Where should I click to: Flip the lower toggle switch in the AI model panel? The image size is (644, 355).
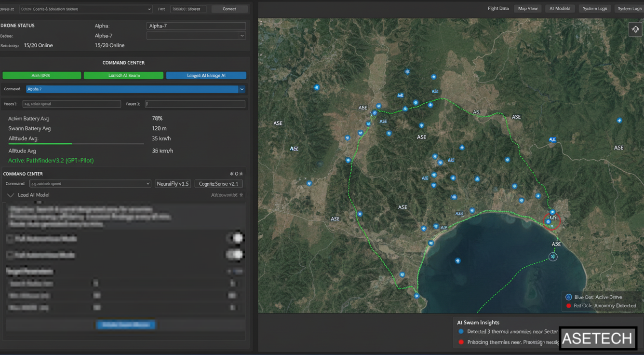click(x=235, y=254)
